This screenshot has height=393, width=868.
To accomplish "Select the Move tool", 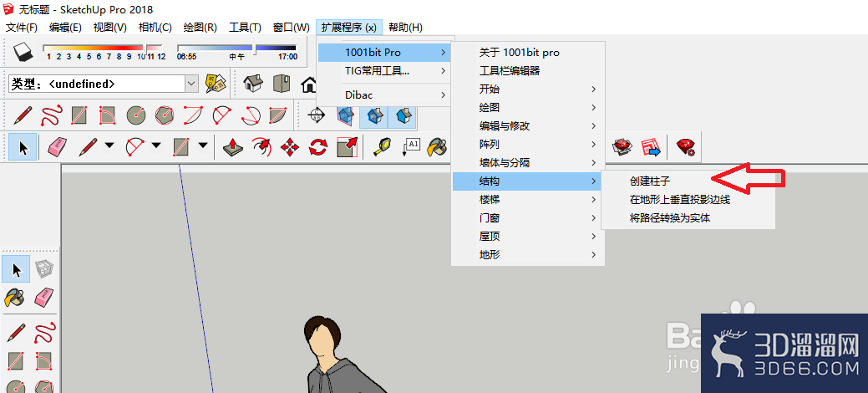I will (x=290, y=147).
